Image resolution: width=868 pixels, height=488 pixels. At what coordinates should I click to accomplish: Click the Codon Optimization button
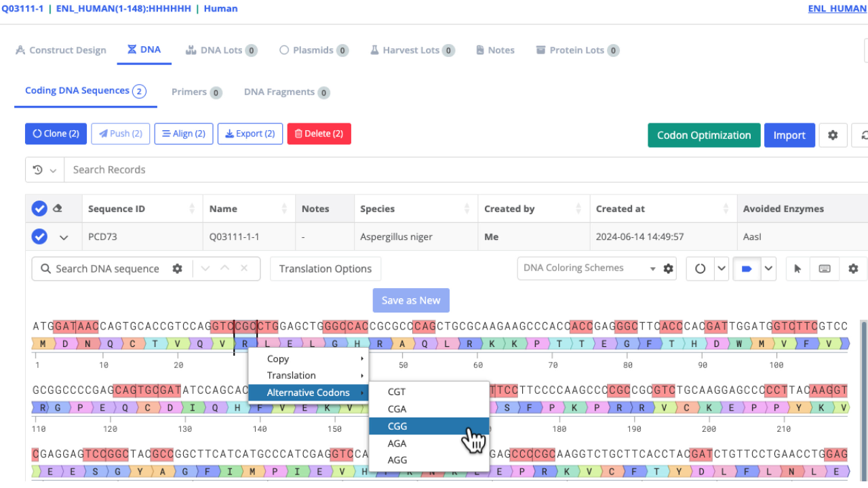tap(703, 135)
